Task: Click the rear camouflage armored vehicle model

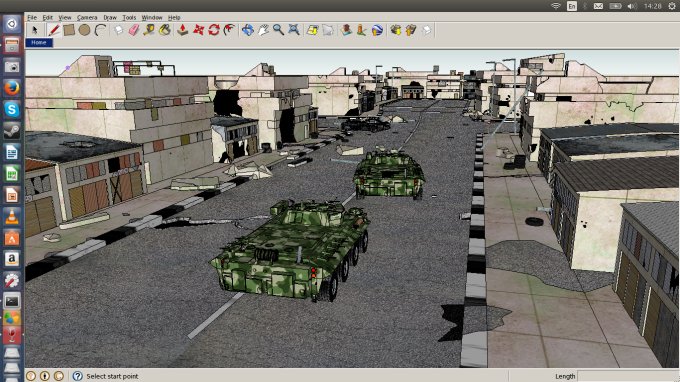Action: point(388,172)
